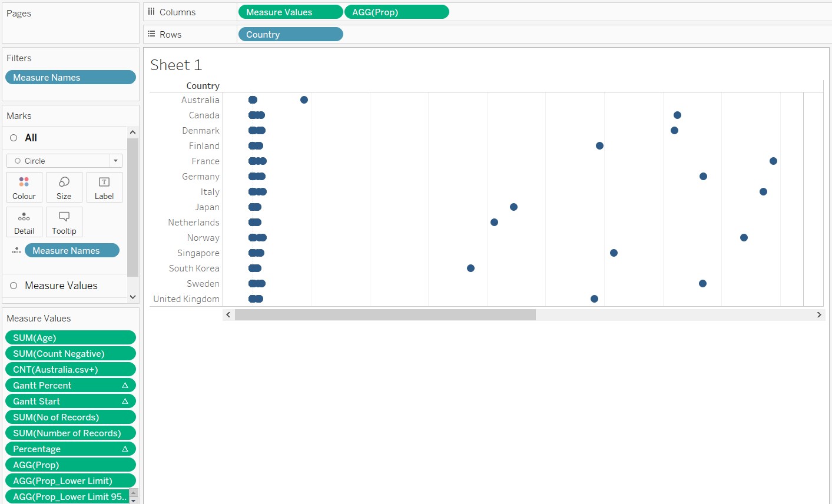Open the Tooltip marks card
This screenshot has height=504, width=832.
pos(64,222)
